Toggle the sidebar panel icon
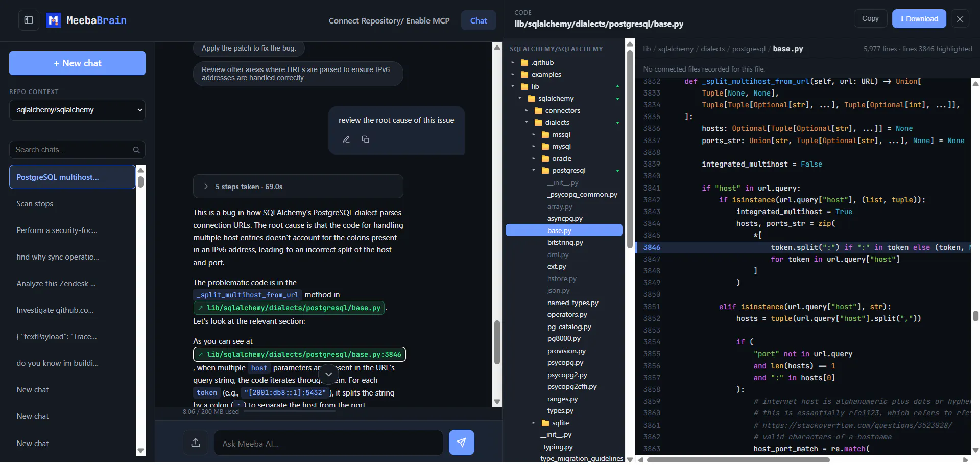The width and height of the screenshot is (980, 465). [x=29, y=20]
